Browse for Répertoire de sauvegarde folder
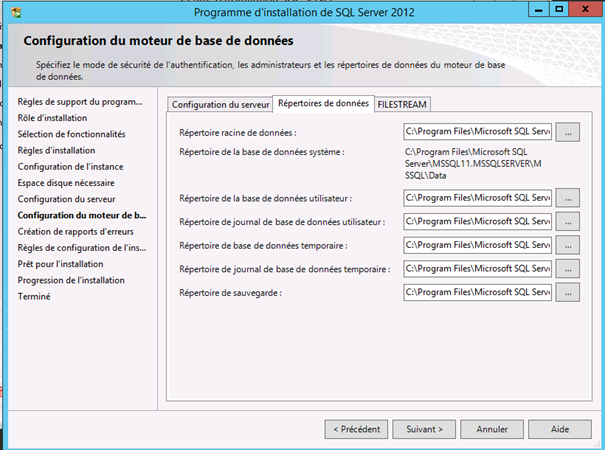Screen dimensions: 605x450 point(568,293)
